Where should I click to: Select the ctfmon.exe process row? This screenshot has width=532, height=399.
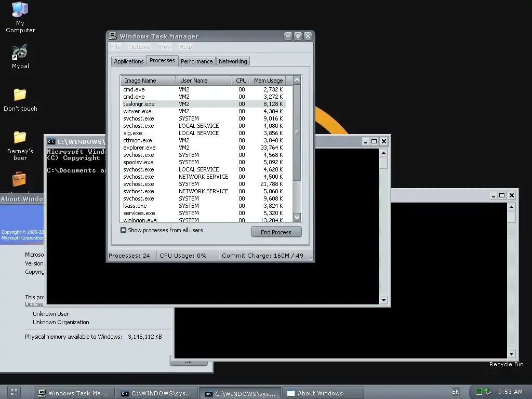click(x=204, y=140)
